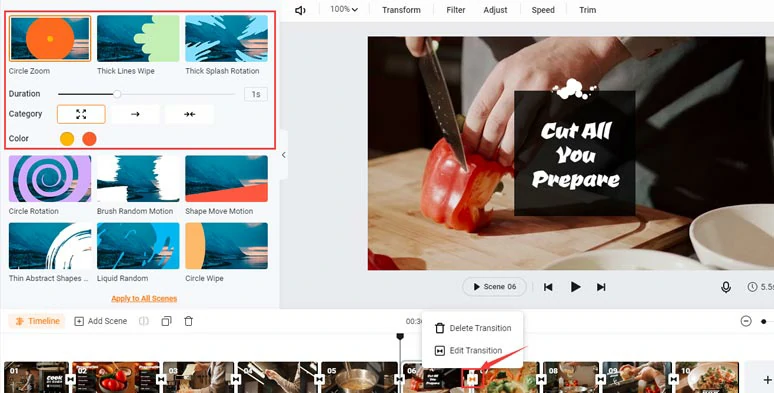
Task: Play Scene 06 with the button
Action: tap(495, 287)
